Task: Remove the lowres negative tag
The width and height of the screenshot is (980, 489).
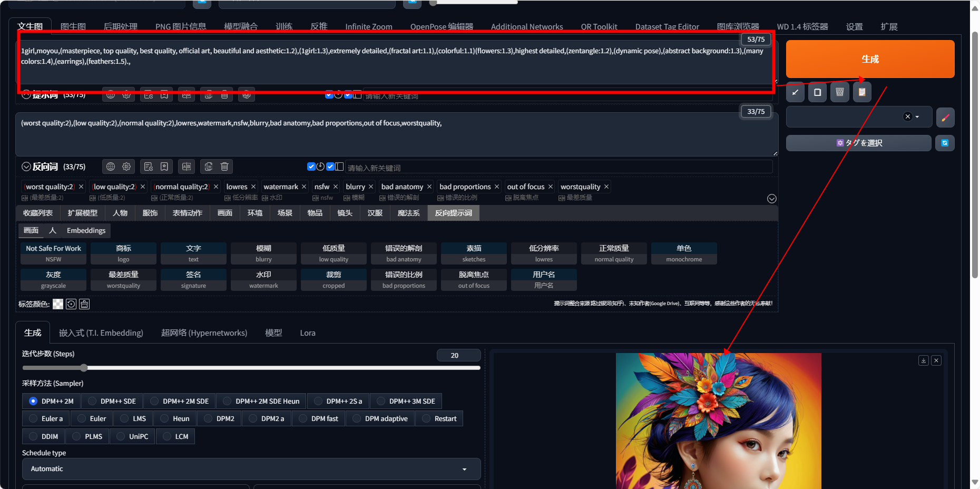Action: pos(253,187)
